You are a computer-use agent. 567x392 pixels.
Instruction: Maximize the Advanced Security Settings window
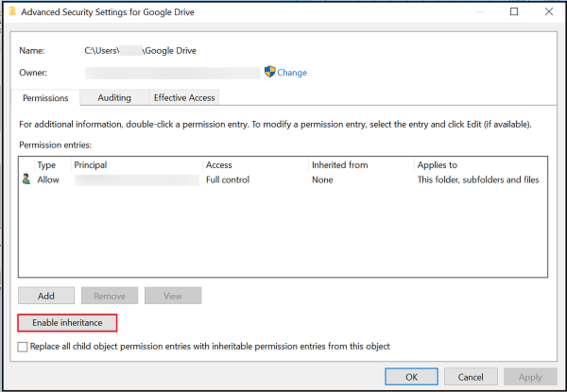pos(514,12)
